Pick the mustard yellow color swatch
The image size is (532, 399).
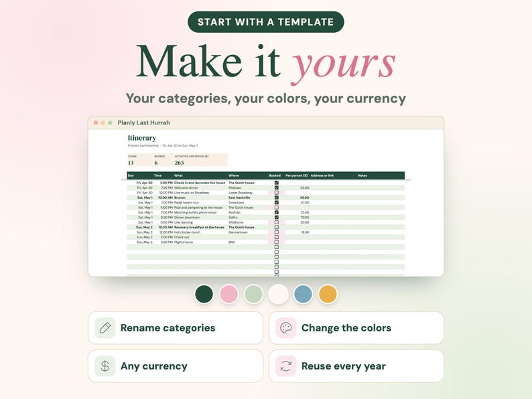coord(328,294)
